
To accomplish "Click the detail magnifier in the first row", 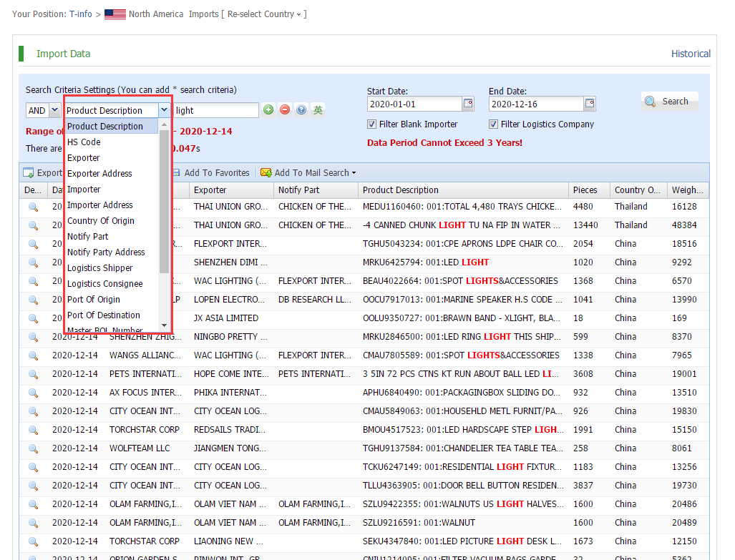I will pyautogui.click(x=33, y=207).
